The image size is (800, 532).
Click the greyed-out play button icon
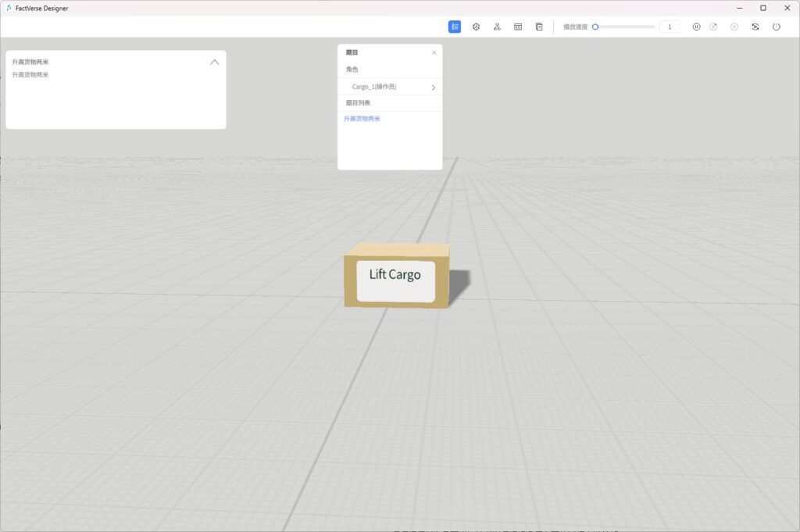click(734, 27)
